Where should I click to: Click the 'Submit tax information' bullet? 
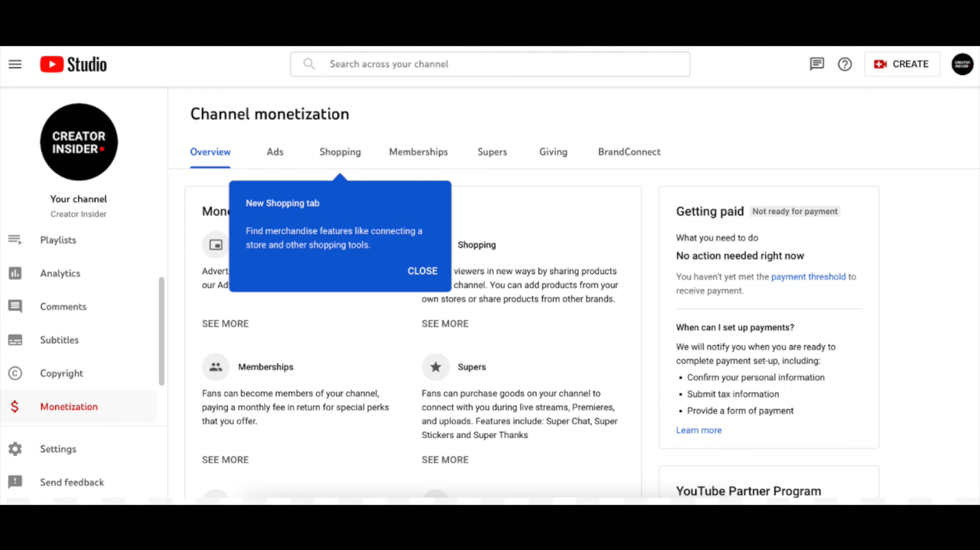pos(733,394)
